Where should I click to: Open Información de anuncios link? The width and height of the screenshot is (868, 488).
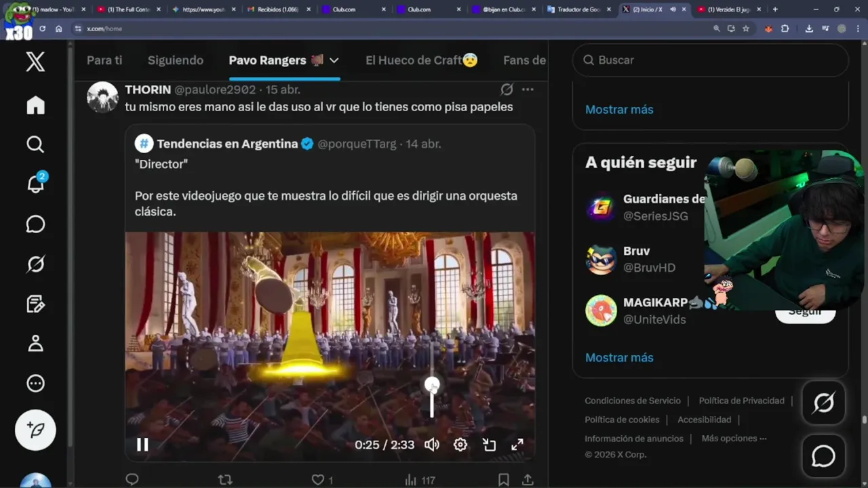click(634, 439)
